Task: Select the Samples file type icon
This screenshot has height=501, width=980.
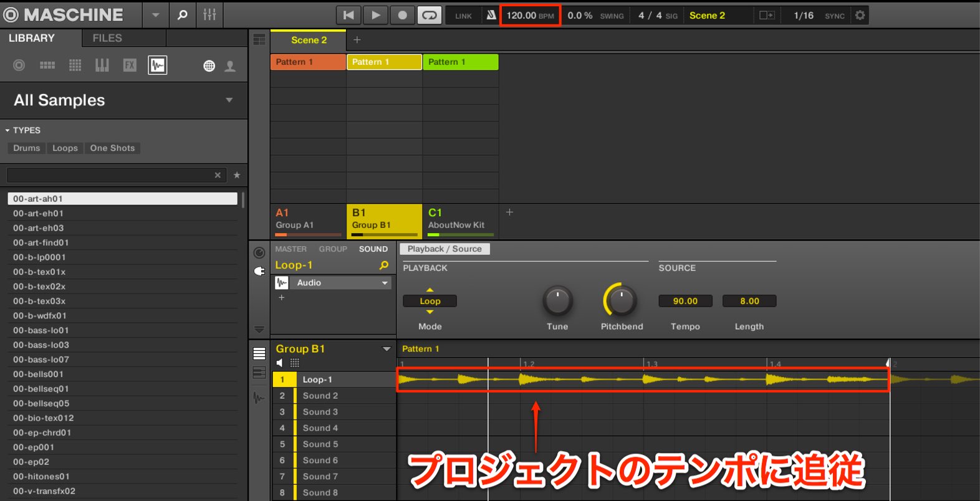Action: pyautogui.click(x=157, y=65)
